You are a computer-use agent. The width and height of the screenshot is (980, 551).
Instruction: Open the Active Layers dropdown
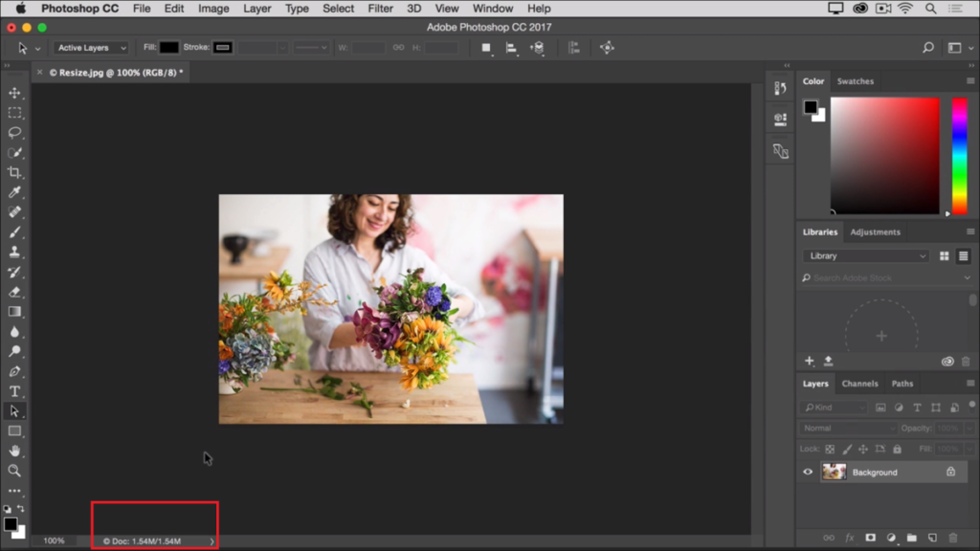(91, 48)
